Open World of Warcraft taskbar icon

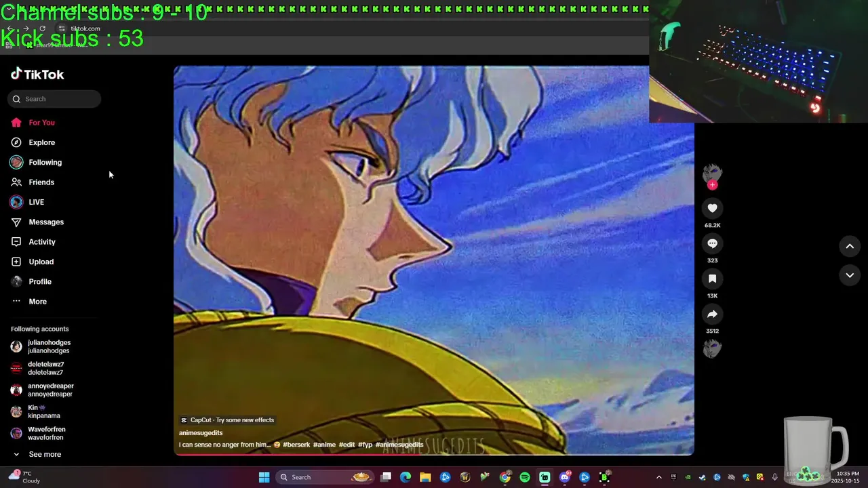pyautogui.click(x=465, y=477)
